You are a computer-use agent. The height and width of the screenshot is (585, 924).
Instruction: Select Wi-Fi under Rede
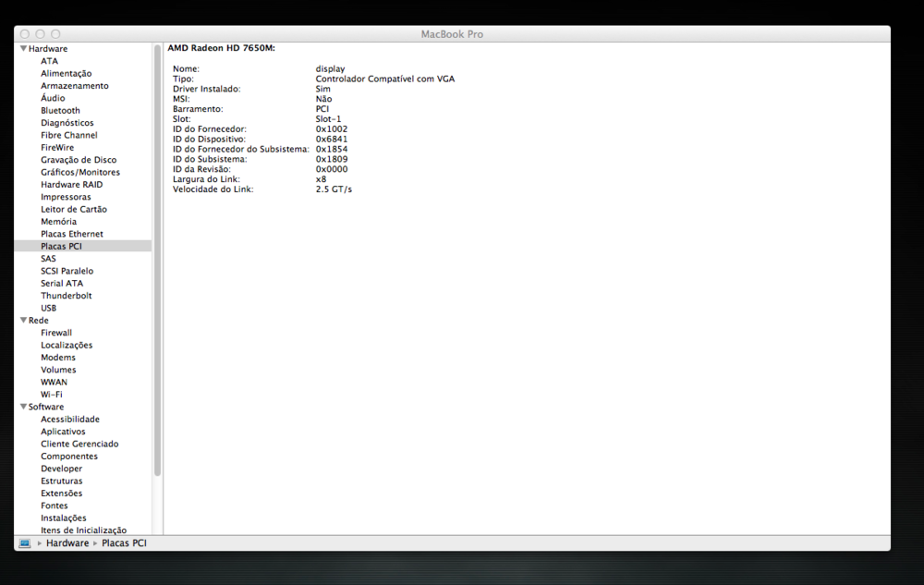pyautogui.click(x=54, y=394)
